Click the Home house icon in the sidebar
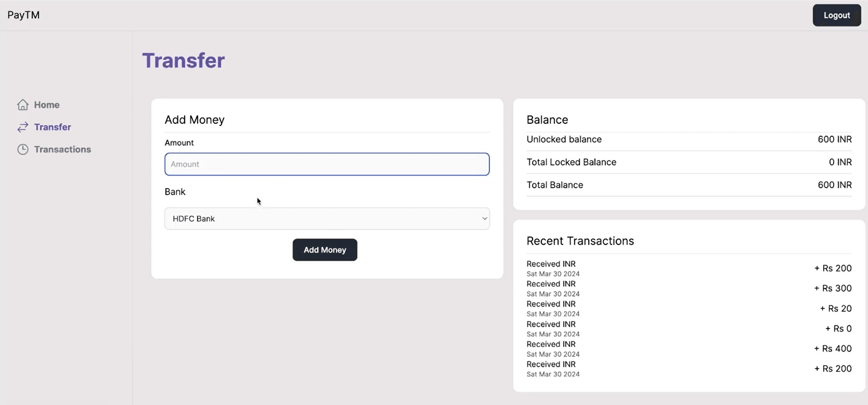Viewport: 868px width, 405px height. (x=23, y=104)
